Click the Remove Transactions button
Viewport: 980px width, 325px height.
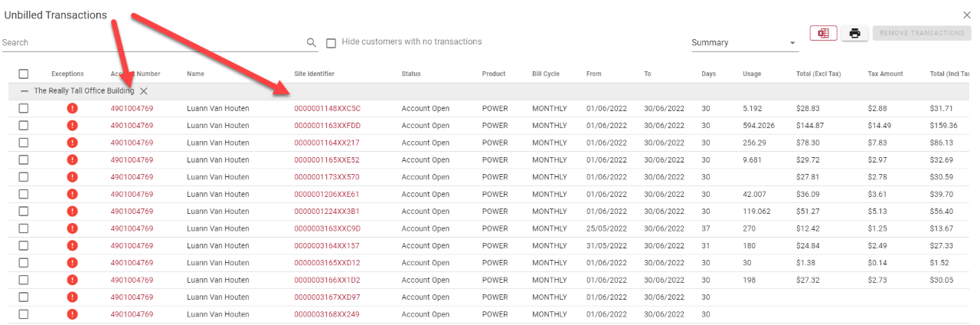click(922, 33)
